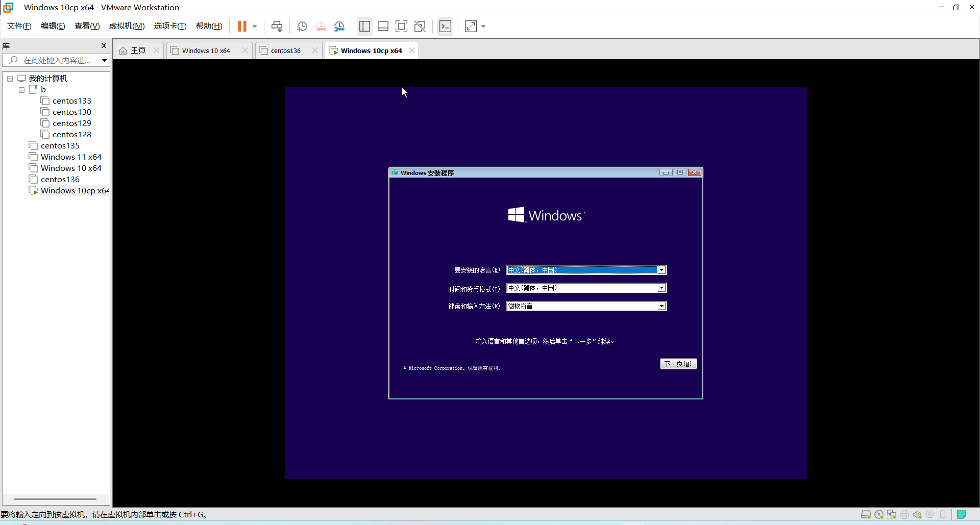The height and width of the screenshot is (525, 980).
Task: Open the stretch display dropdown arrow
Action: pos(483,26)
